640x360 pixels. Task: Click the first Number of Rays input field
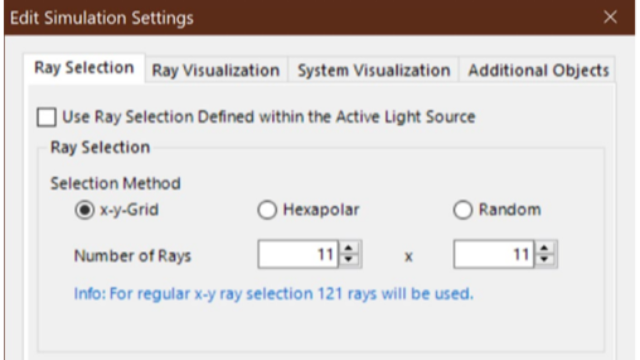click(298, 255)
